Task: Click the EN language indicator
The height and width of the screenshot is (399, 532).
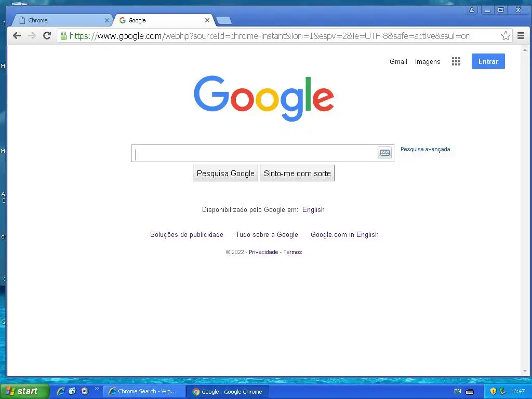Action: click(x=457, y=392)
